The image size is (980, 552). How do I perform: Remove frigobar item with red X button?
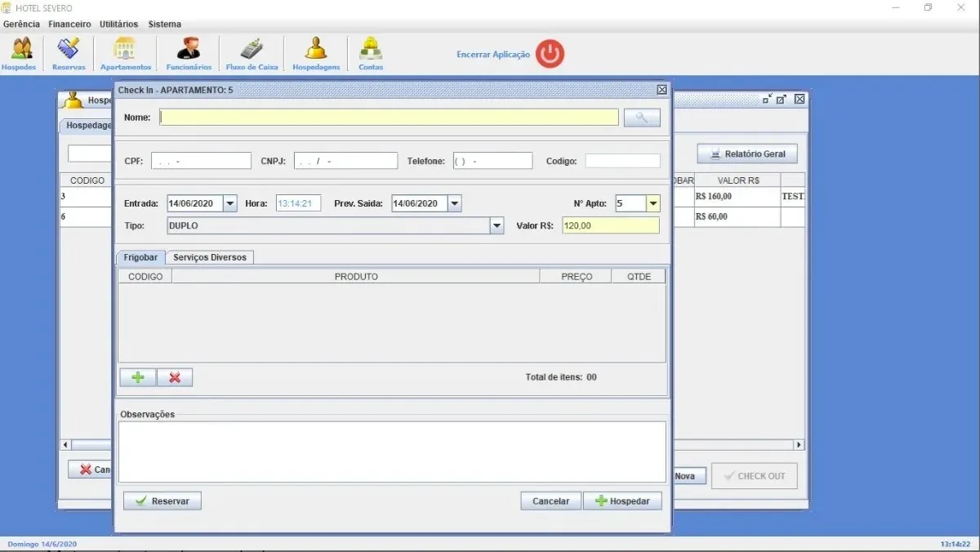(x=175, y=377)
